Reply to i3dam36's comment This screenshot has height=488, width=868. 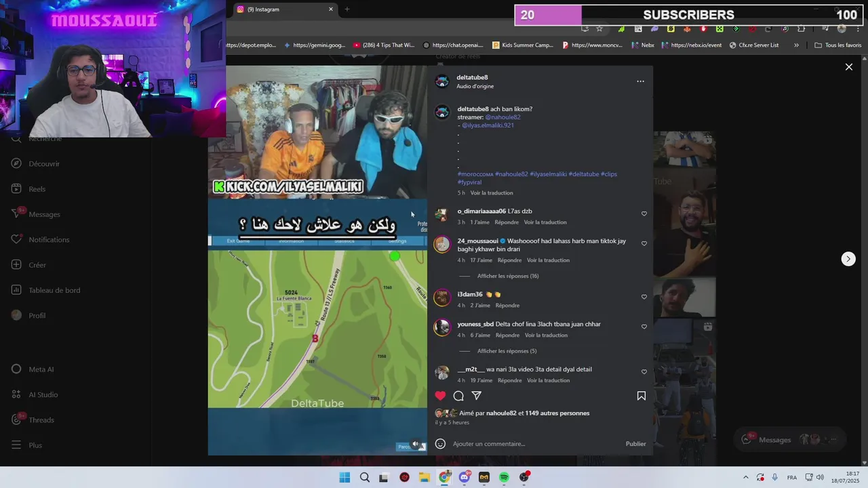tap(507, 306)
